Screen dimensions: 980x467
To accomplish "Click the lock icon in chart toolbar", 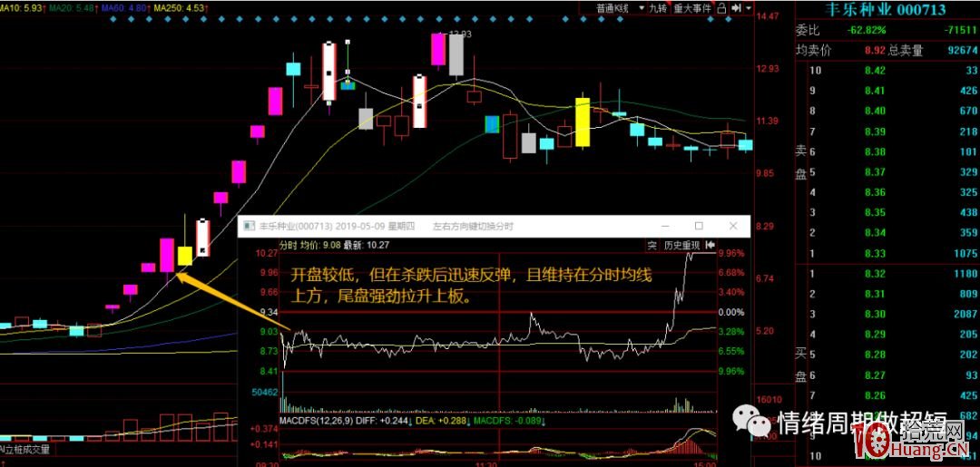I will tap(722, 8).
